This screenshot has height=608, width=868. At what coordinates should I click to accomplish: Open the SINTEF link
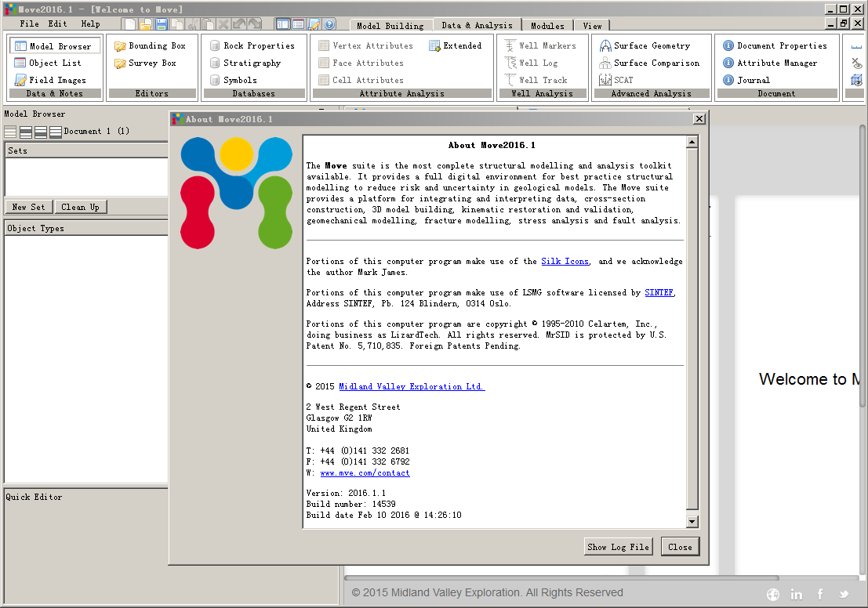659,292
